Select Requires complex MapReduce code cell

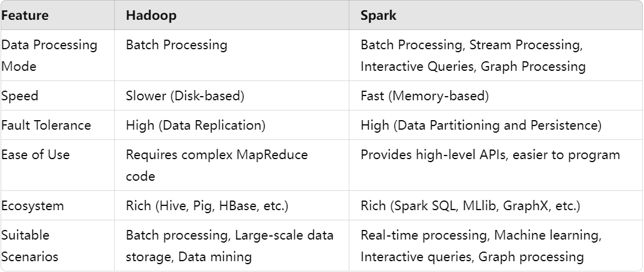tap(217, 165)
